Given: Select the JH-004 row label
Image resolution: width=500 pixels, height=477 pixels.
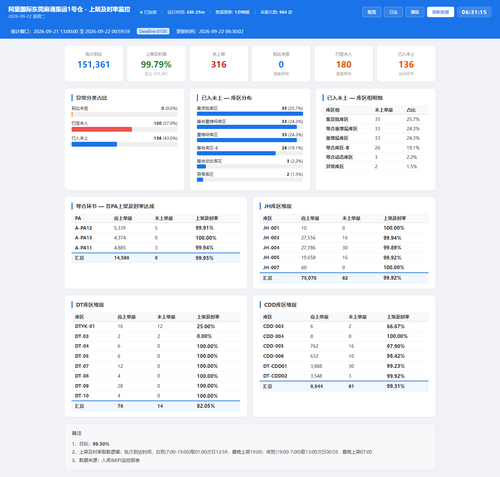Looking at the screenshot, I should (271, 248).
